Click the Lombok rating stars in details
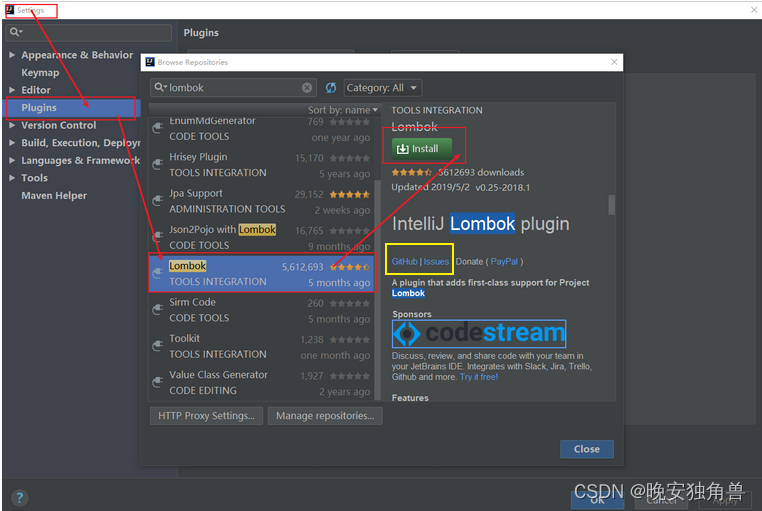Image resolution: width=762 pixels, height=511 pixels. [412, 172]
